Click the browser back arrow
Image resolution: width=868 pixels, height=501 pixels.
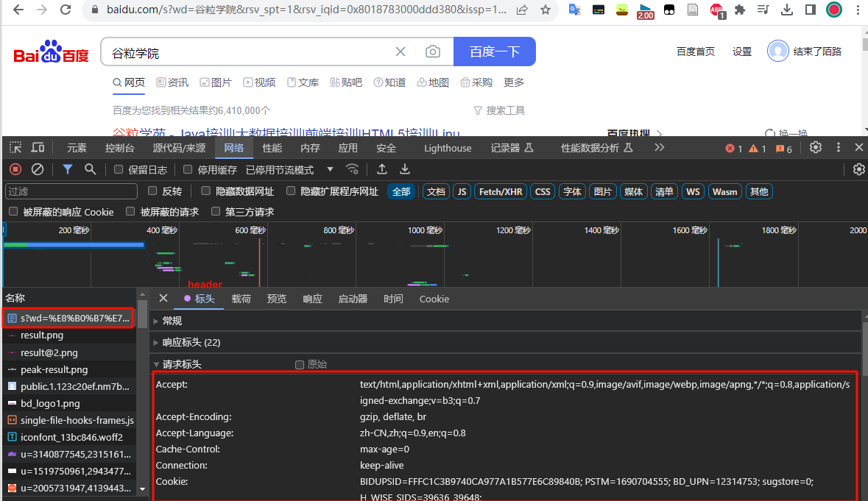tap(18, 10)
